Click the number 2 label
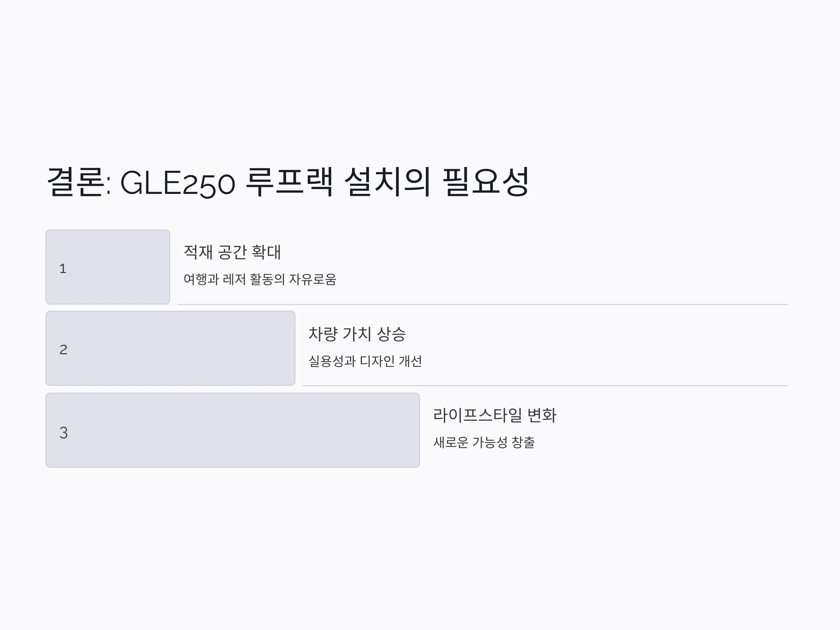Viewport: 840px width, 630px height. click(63, 350)
